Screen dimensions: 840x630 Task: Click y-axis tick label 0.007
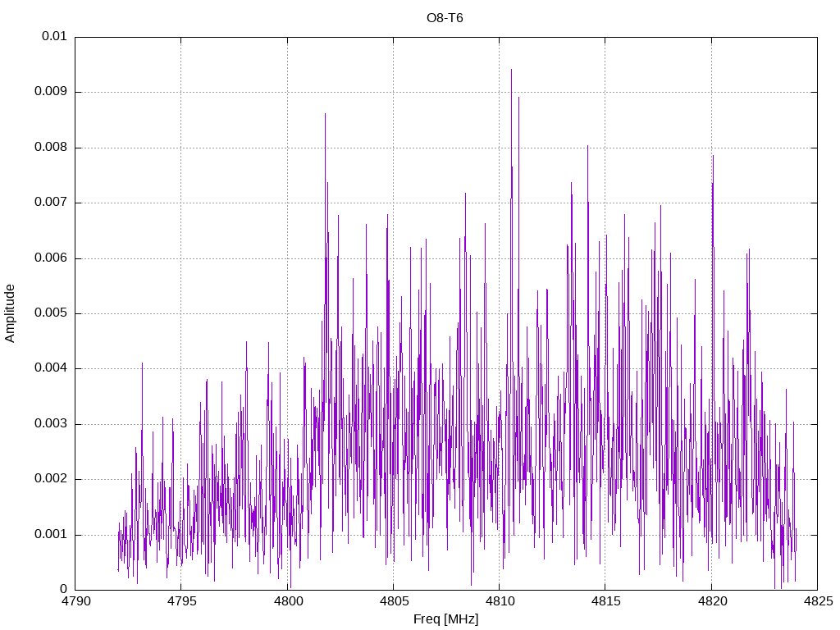pyautogui.click(x=51, y=203)
